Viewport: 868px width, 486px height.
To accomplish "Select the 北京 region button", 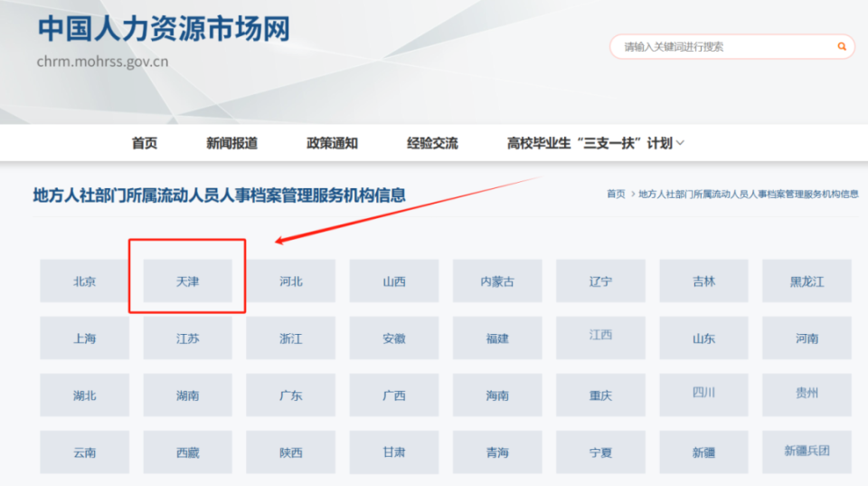I will [85, 281].
